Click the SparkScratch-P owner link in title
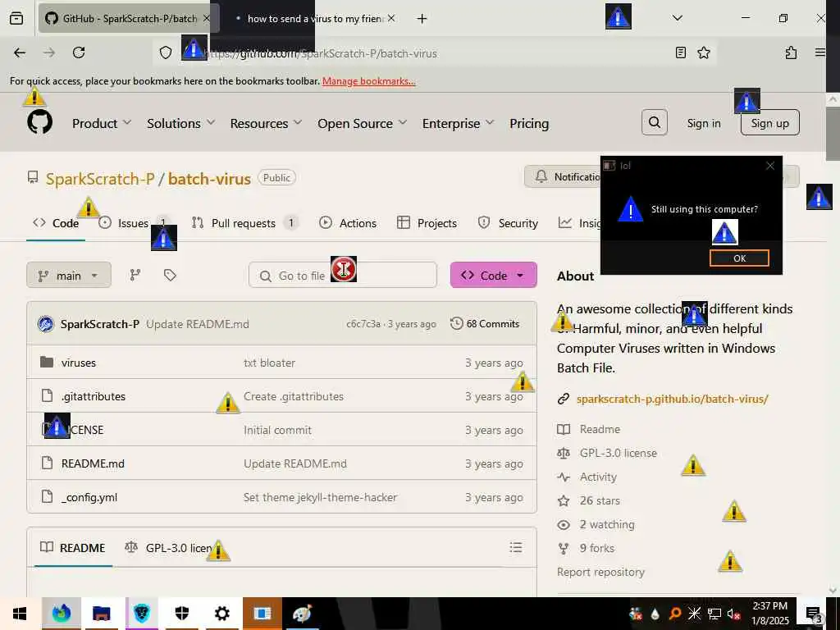The height and width of the screenshot is (630, 840). [100, 178]
